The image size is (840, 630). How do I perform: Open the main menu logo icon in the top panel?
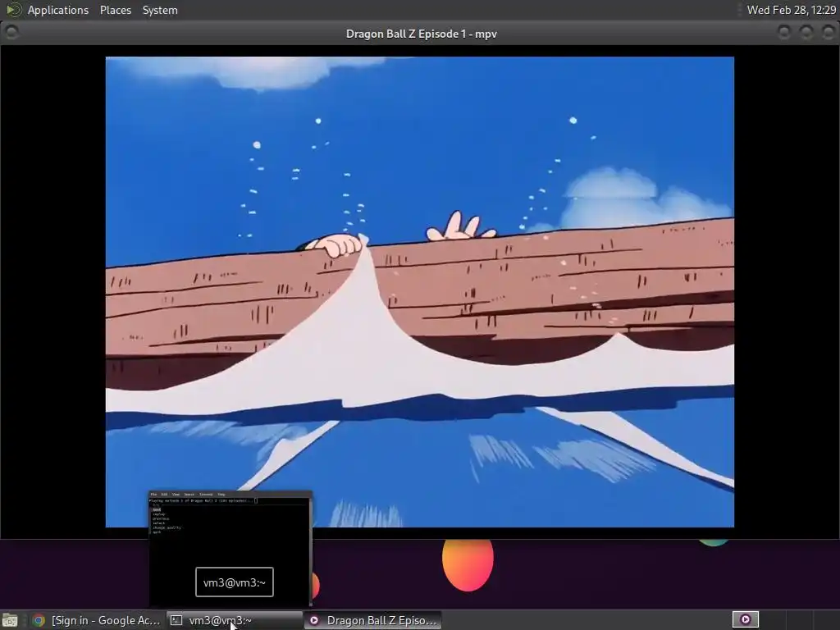coord(13,10)
